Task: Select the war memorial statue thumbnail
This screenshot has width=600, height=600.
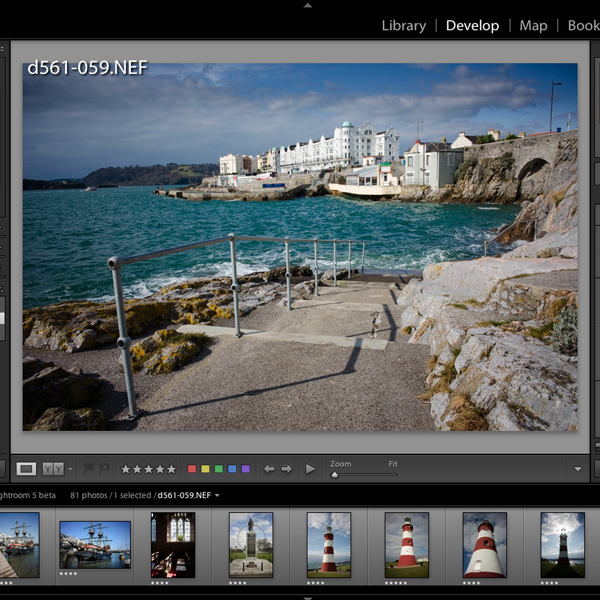Action: [250, 544]
